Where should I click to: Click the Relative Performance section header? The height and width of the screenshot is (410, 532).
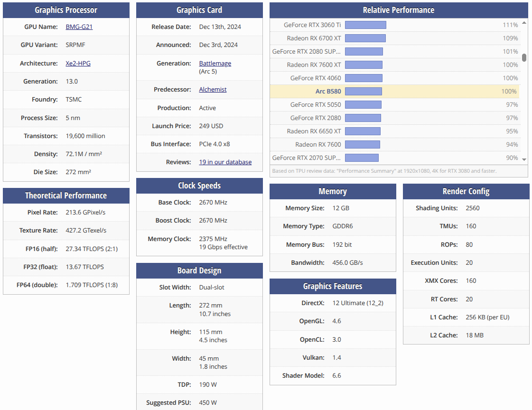[399, 10]
